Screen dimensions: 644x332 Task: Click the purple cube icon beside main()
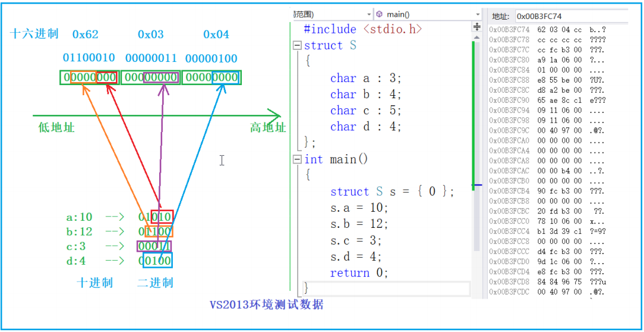(379, 14)
